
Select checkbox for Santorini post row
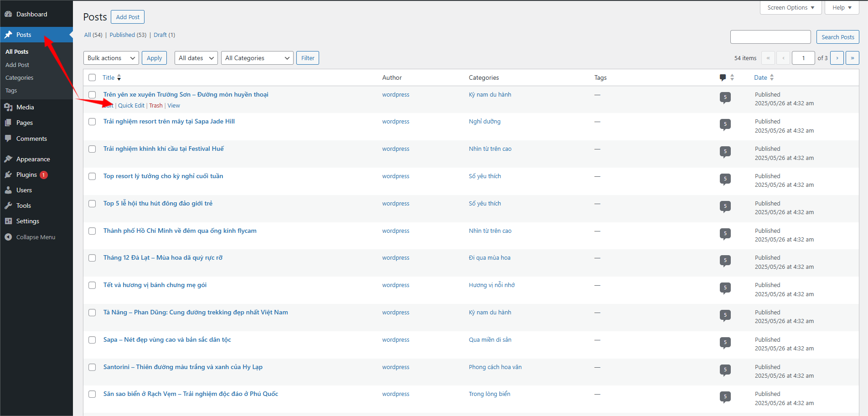point(92,367)
